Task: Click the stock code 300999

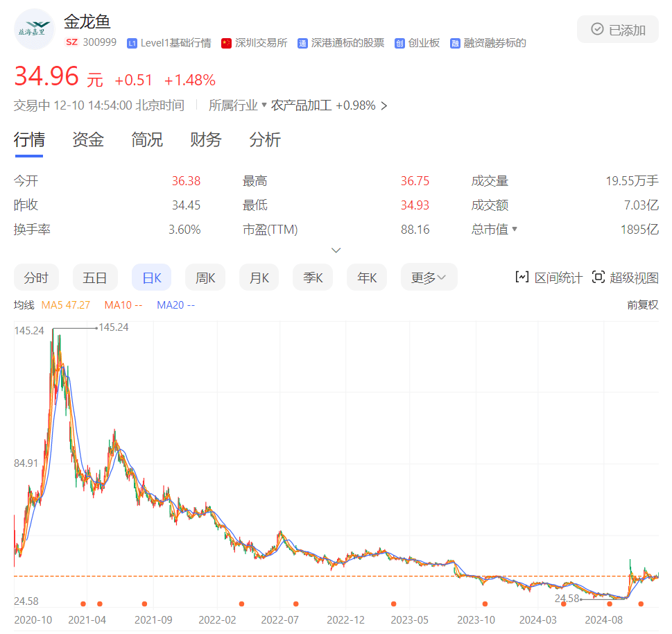Action: pos(99,42)
